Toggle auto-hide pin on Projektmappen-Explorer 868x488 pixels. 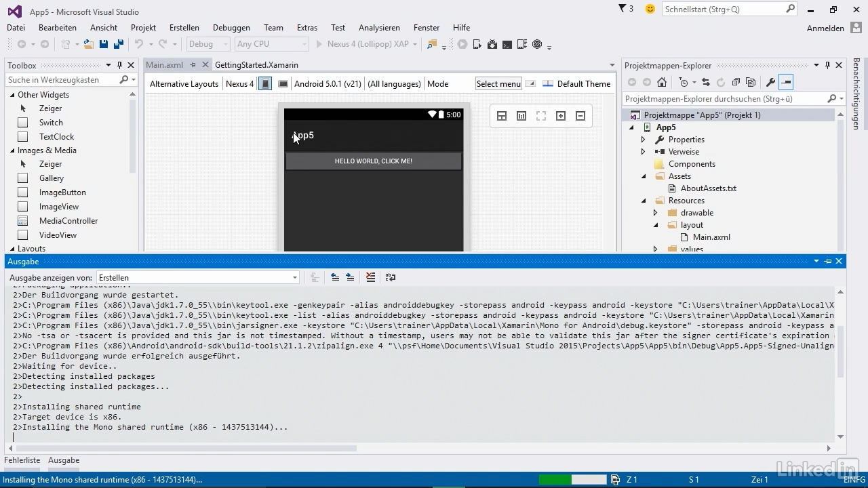[x=827, y=65]
